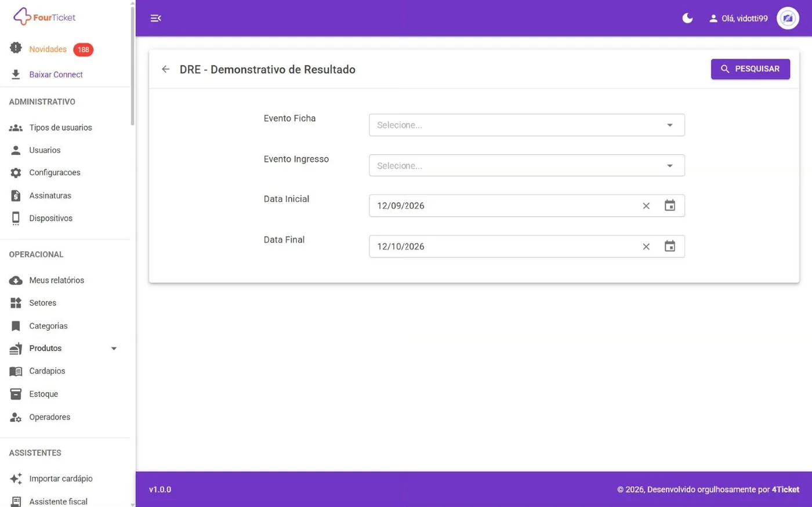Click the FourTicket logo
This screenshot has height=507, width=812.
click(45, 17)
